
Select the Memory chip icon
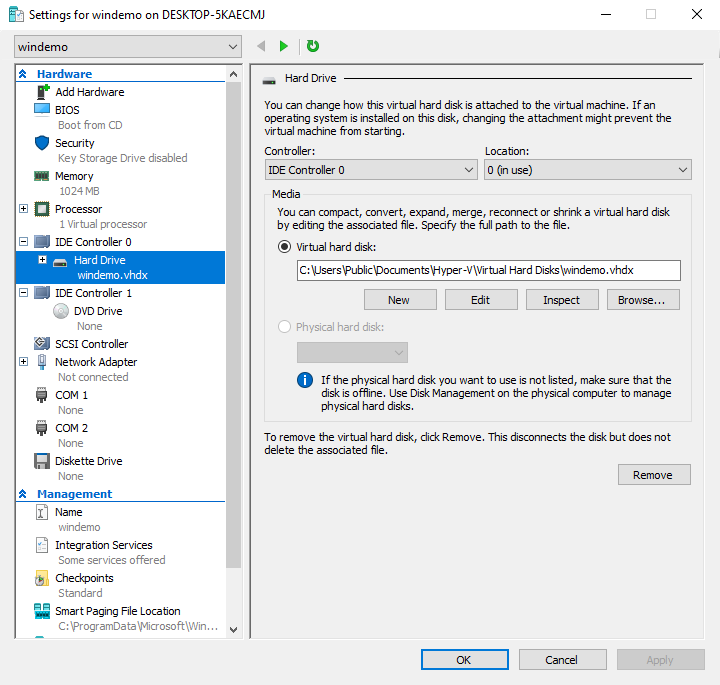click(42, 176)
